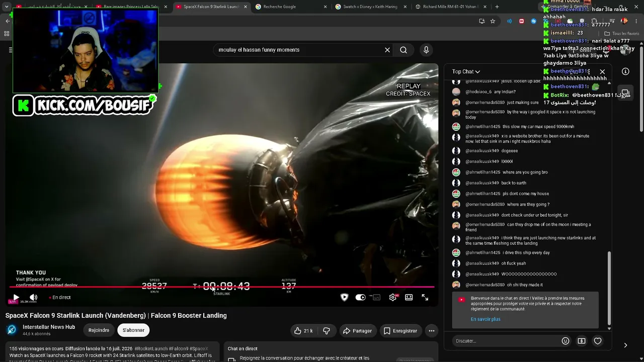The image size is (644, 362).
Task: Toggle the autoplay switch in player controls
Action: pyautogui.click(x=360, y=297)
